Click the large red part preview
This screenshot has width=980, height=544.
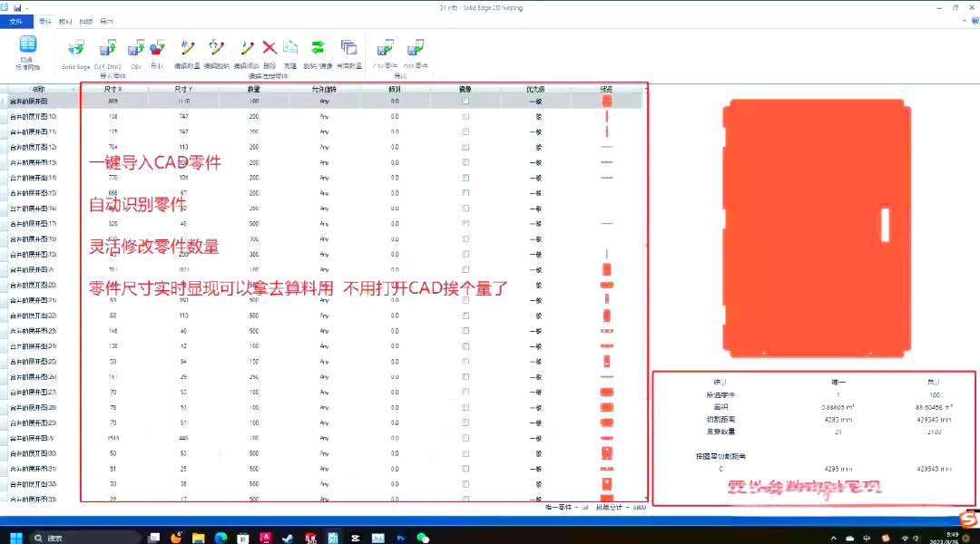814,227
